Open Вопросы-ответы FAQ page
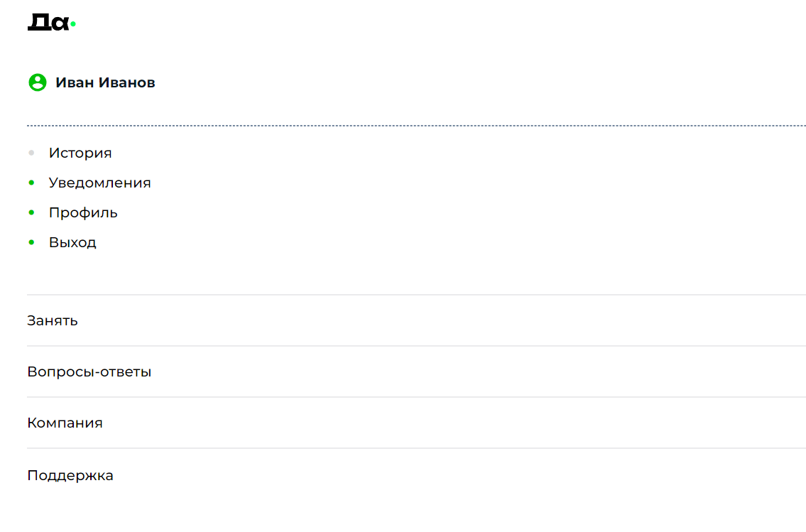Image resolution: width=806 pixels, height=532 pixels. [x=89, y=371]
